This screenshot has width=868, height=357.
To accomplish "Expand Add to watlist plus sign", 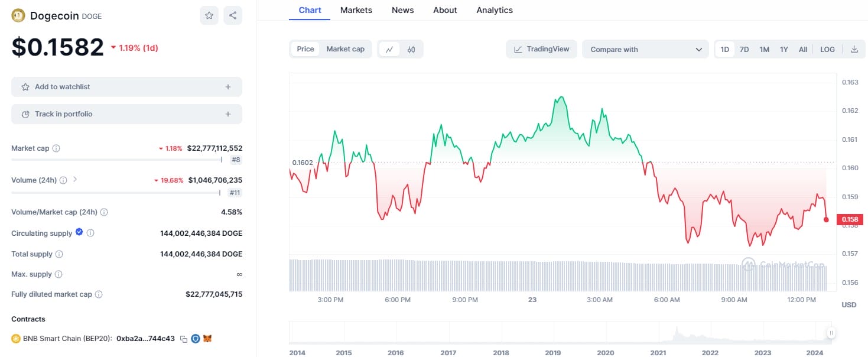I will pyautogui.click(x=228, y=87).
